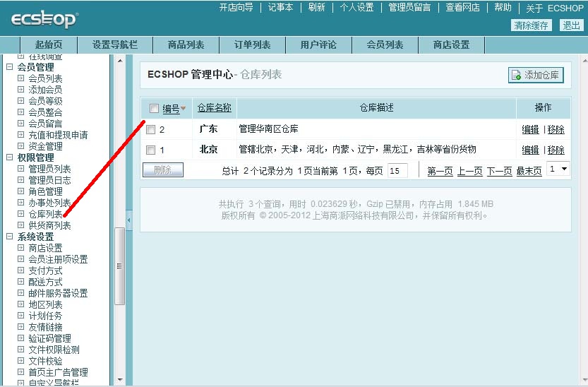Screen dimensions: 588x387
Task: Click icon beside 管理员列表 in sidebar
Action: pos(21,168)
